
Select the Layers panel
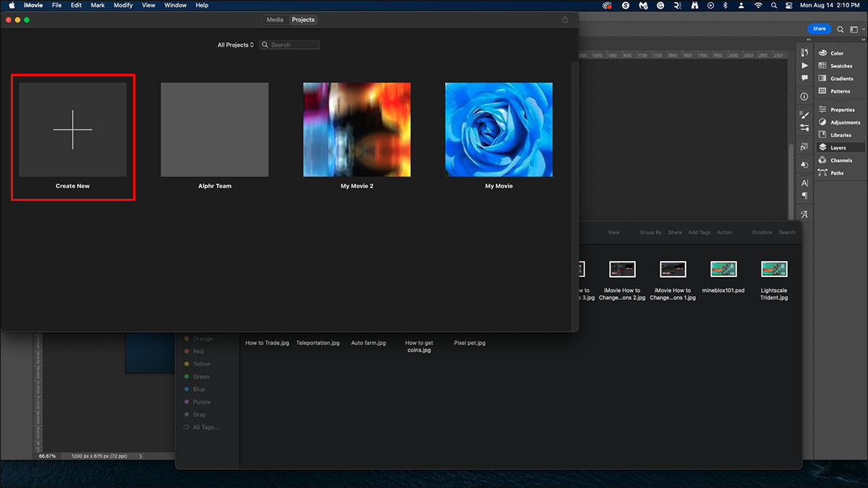(x=839, y=147)
